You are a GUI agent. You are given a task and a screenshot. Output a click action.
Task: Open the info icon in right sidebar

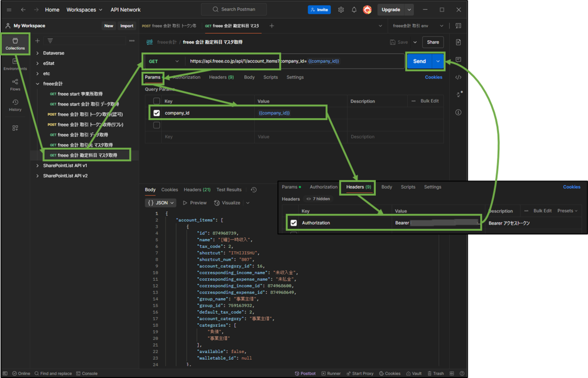458,112
